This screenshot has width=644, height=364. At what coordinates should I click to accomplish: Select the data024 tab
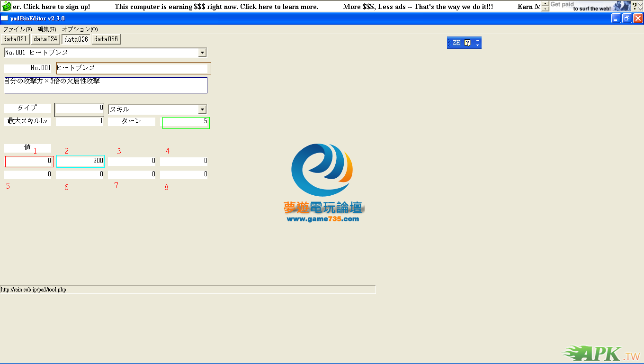[45, 39]
